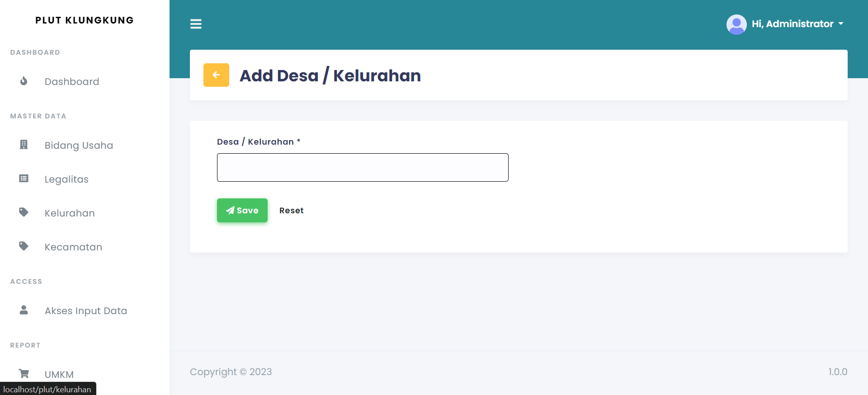Open the Dashboard menu item
868x395 pixels.
71,82
